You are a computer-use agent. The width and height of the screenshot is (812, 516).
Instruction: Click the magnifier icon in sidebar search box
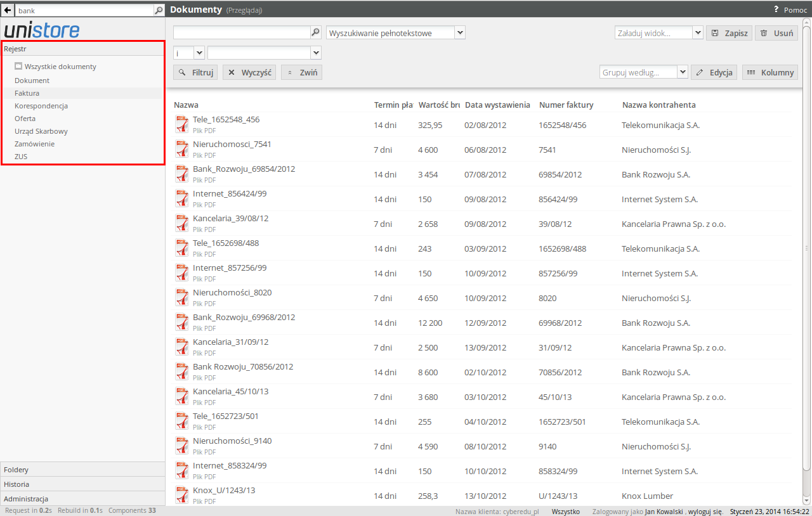(x=159, y=11)
